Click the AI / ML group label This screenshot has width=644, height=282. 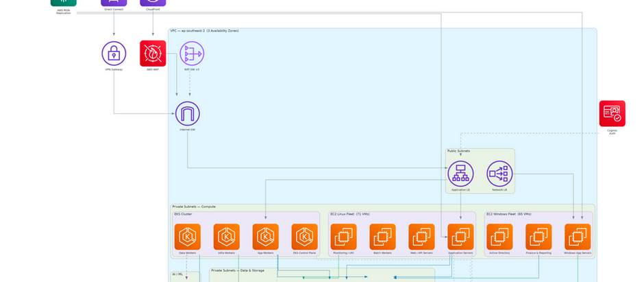[178, 274]
